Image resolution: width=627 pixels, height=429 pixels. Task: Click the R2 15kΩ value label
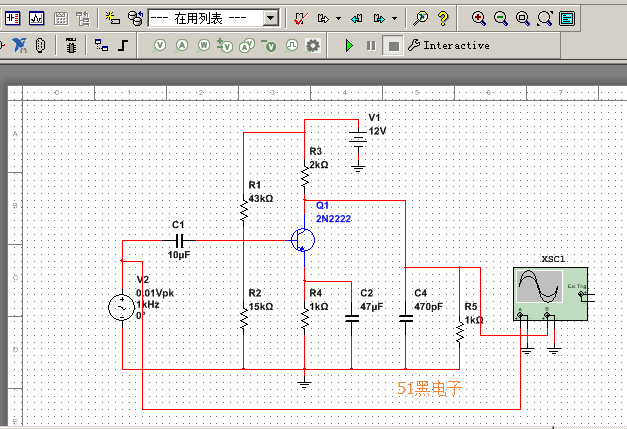261,306
